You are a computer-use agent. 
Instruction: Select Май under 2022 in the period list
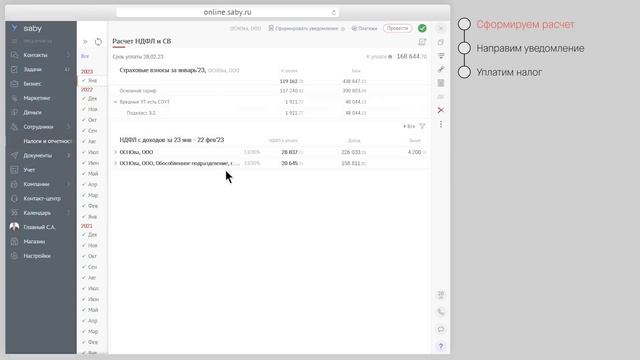click(92, 173)
